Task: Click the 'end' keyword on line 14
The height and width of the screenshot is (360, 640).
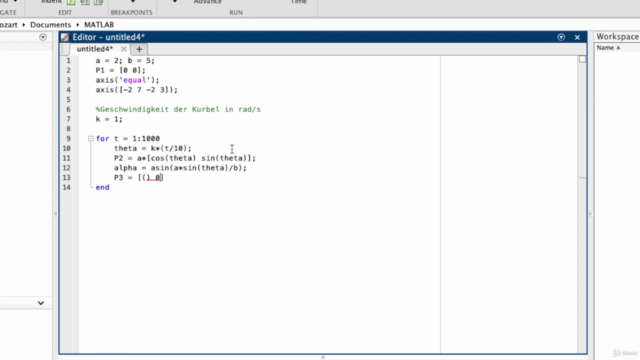Action: (x=102, y=187)
